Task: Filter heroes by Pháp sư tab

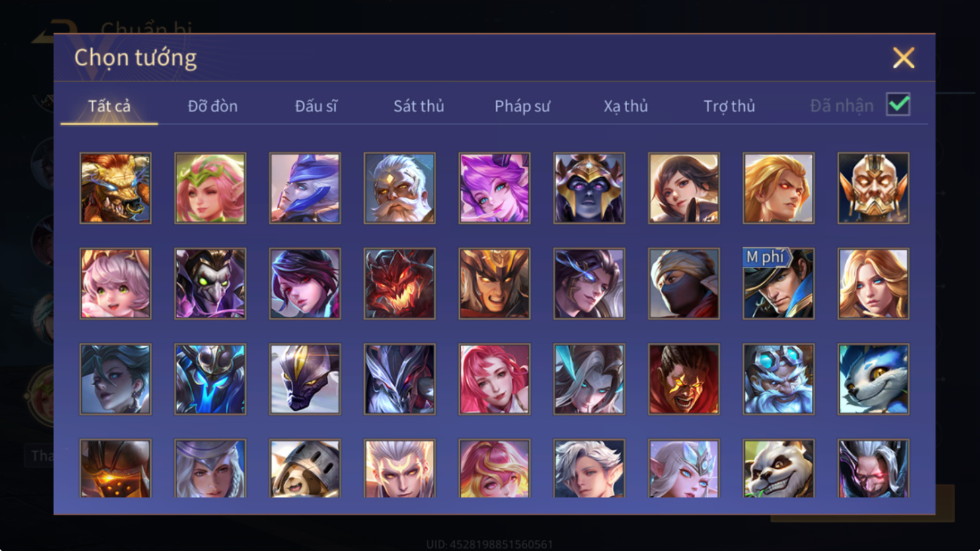Action: tap(522, 106)
